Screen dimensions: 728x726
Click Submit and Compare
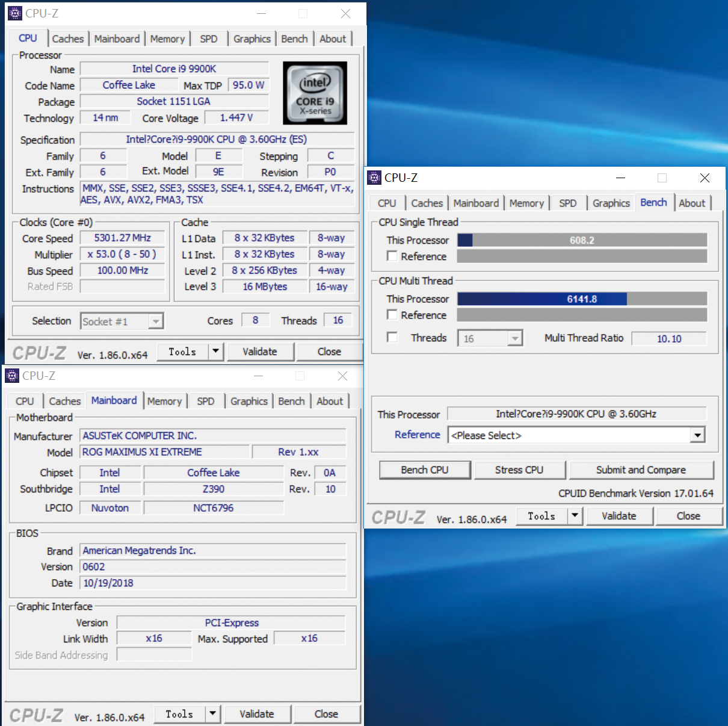click(x=641, y=470)
